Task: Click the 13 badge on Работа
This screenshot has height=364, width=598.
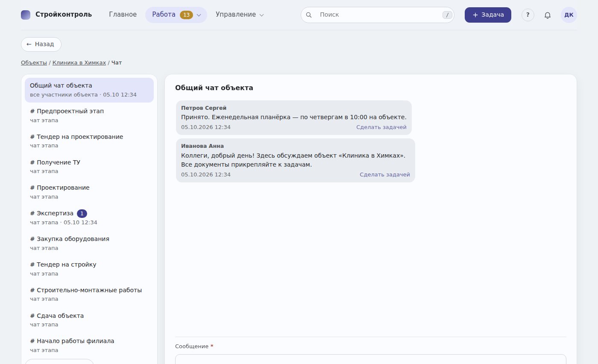Action: click(x=186, y=15)
